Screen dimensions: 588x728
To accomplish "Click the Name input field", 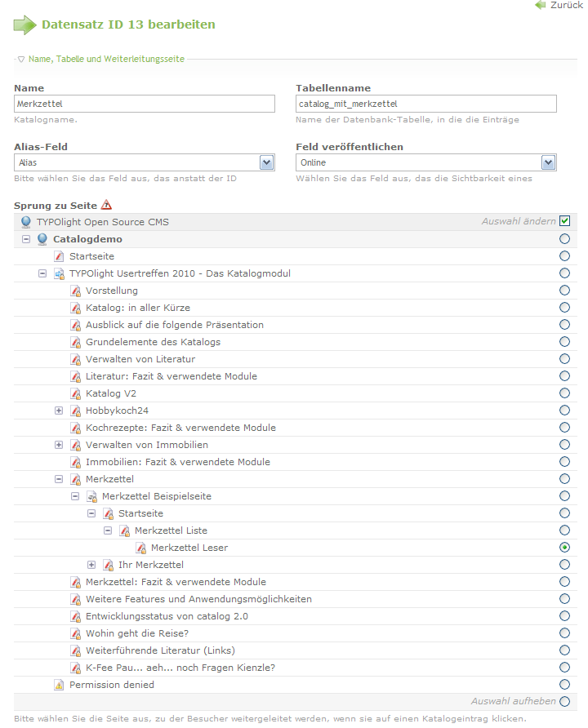I will point(145,104).
